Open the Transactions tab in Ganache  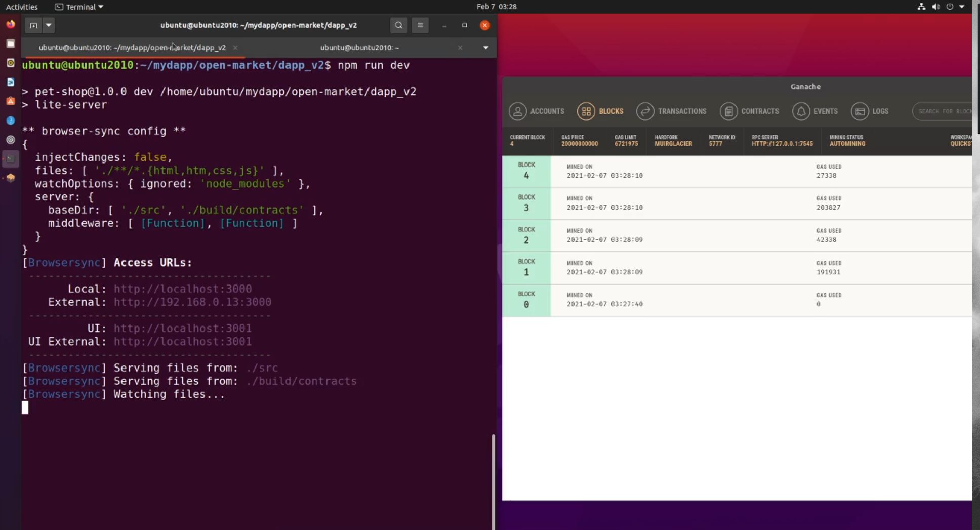coord(671,111)
